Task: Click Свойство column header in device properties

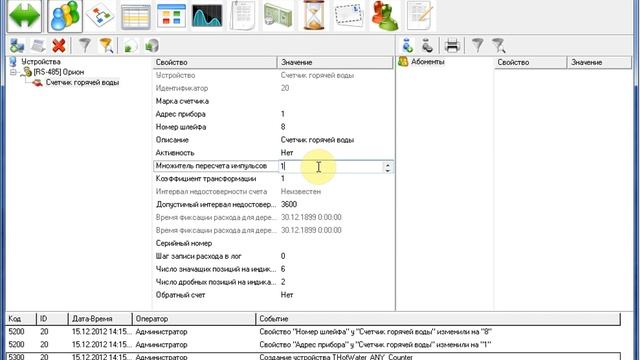Action: click(x=216, y=62)
